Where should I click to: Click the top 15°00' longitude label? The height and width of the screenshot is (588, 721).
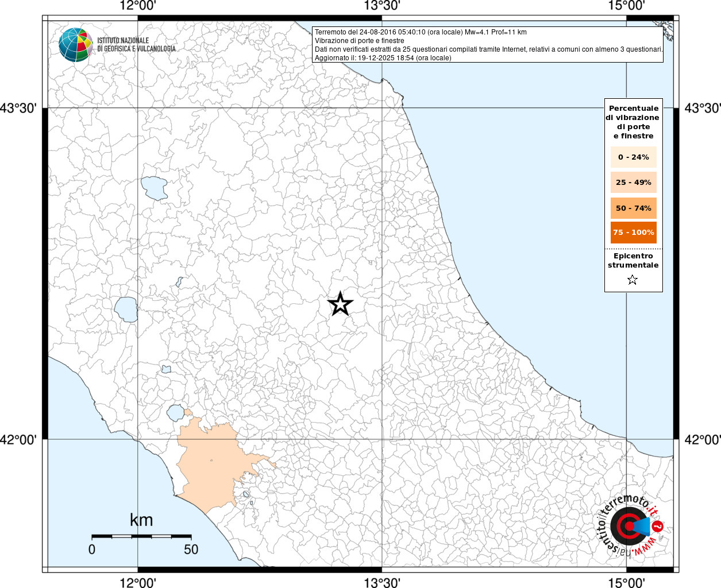pyautogui.click(x=626, y=6)
